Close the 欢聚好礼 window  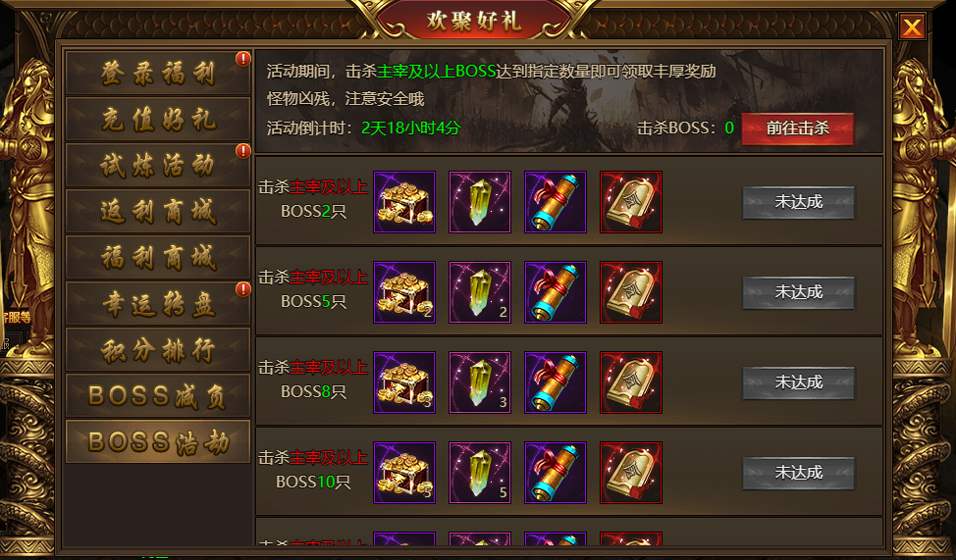pyautogui.click(x=912, y=26)
